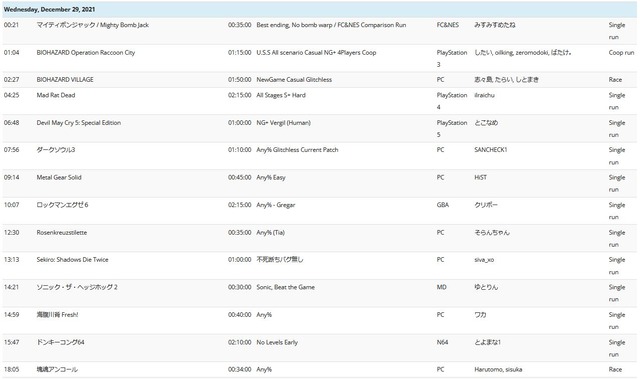Select the 04:25 start time
Image resolution: width=640 pixels, height=379 pixels.
coord(11,95)
